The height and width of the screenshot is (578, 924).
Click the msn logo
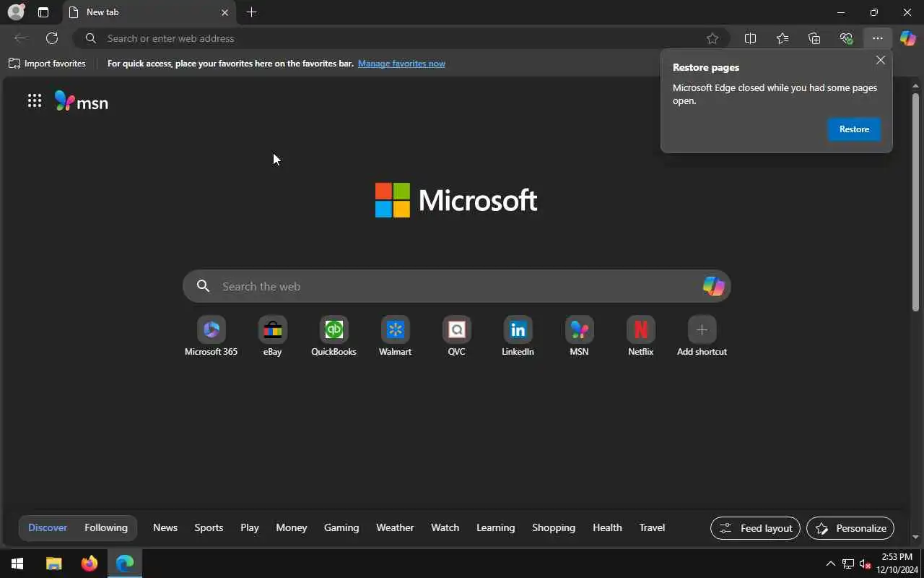pos(82,102)
